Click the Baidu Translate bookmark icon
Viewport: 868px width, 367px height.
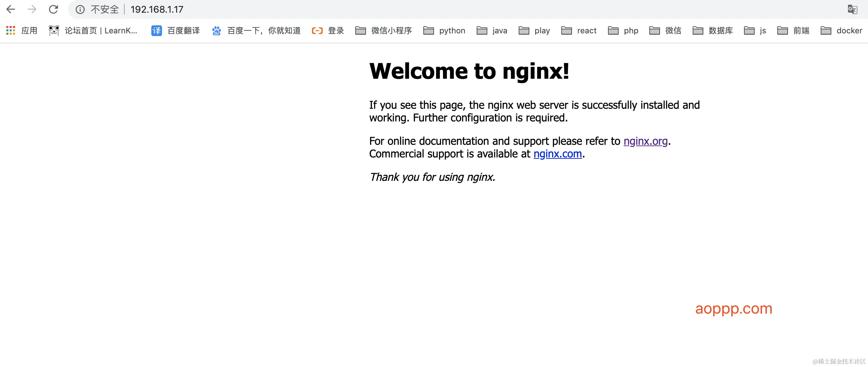pyautogui.click(x=156, y=30)
